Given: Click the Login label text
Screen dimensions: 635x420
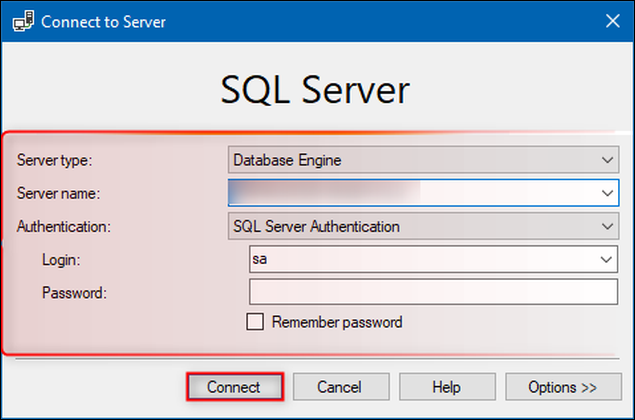Looking at the screenshot, I should [61, 259].
